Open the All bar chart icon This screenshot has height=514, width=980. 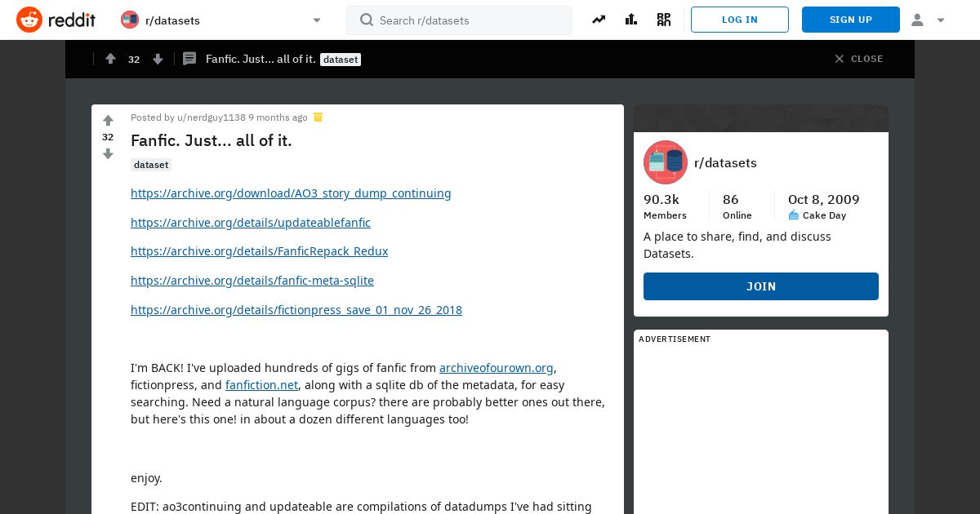click(631, 20)
